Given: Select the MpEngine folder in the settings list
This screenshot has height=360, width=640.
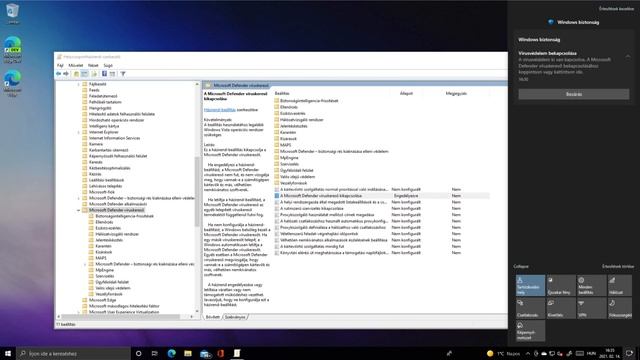Looking at the screenshot, I should coord(289,158).
